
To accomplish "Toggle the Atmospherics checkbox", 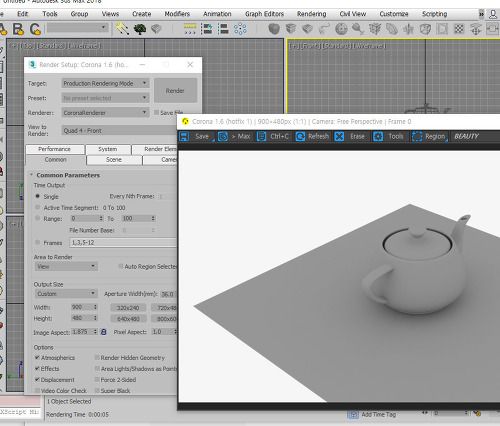I will (x=37, y=357).
